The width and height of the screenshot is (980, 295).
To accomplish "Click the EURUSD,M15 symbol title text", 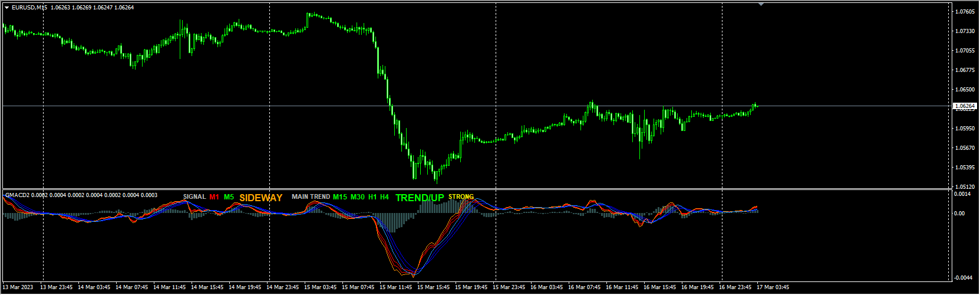I will tap(30, 8).
